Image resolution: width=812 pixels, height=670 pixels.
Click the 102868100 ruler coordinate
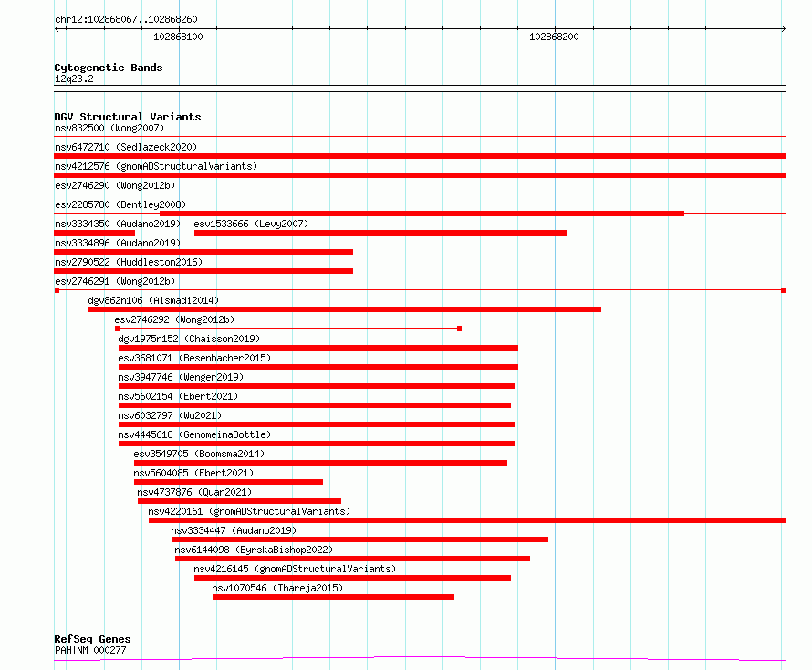pos(178,37)
